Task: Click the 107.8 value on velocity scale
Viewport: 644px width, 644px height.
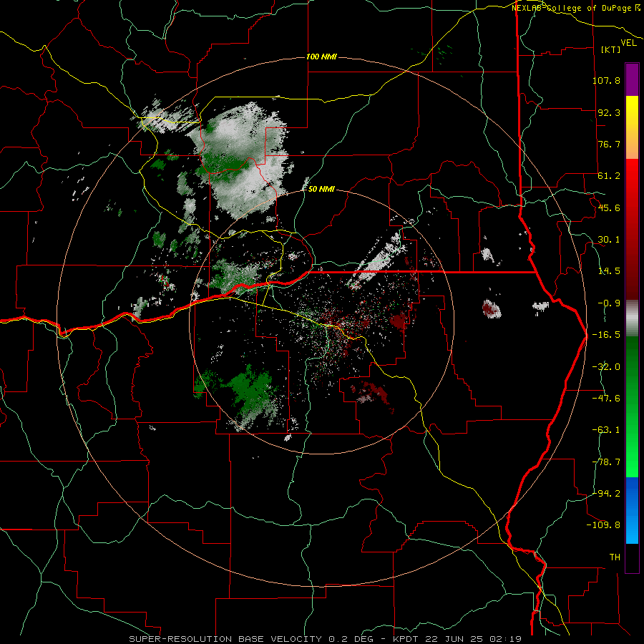Action: (x=606, y=80)
